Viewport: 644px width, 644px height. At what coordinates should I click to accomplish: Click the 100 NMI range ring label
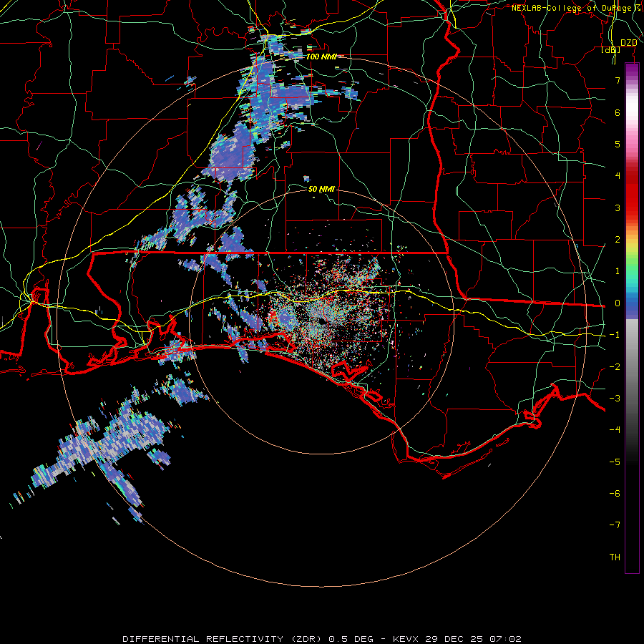click(x=321, y=57)
